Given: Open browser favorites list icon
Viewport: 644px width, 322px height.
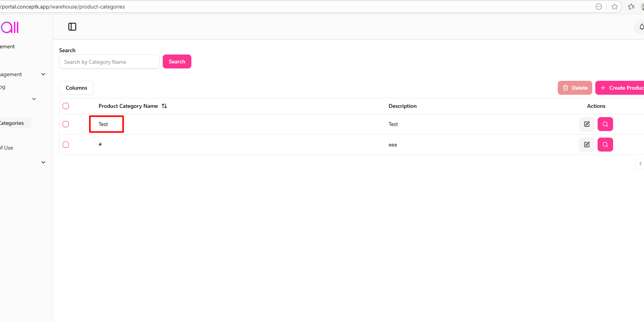Looking at the screenshot, I should pyautogui.click(x=631, y=7).
